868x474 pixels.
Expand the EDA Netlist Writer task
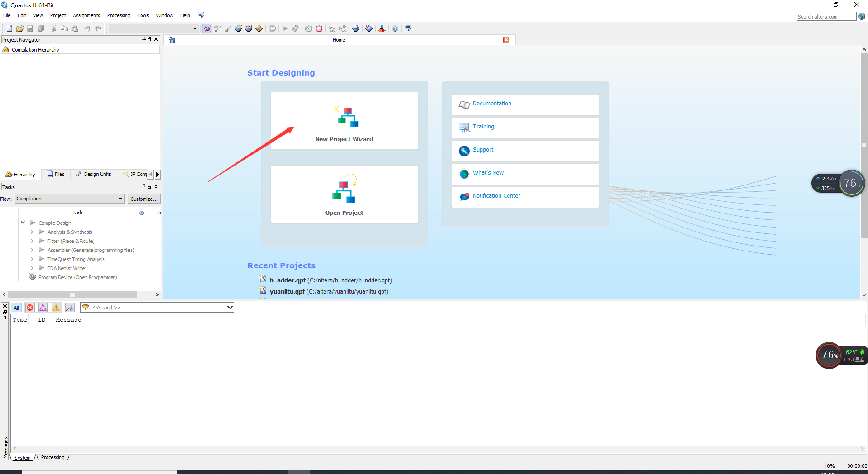coord(32,268)
